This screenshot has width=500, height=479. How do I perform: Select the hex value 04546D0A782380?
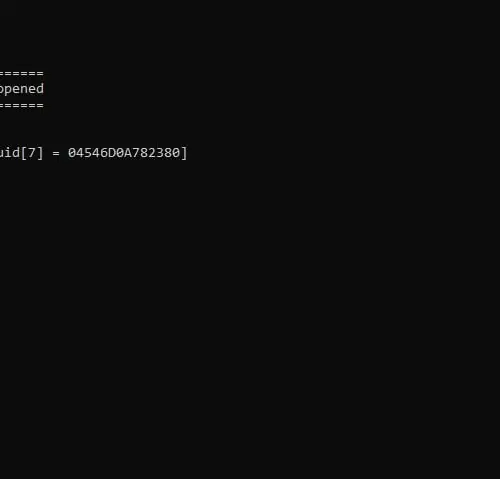[x=124, y=153]
